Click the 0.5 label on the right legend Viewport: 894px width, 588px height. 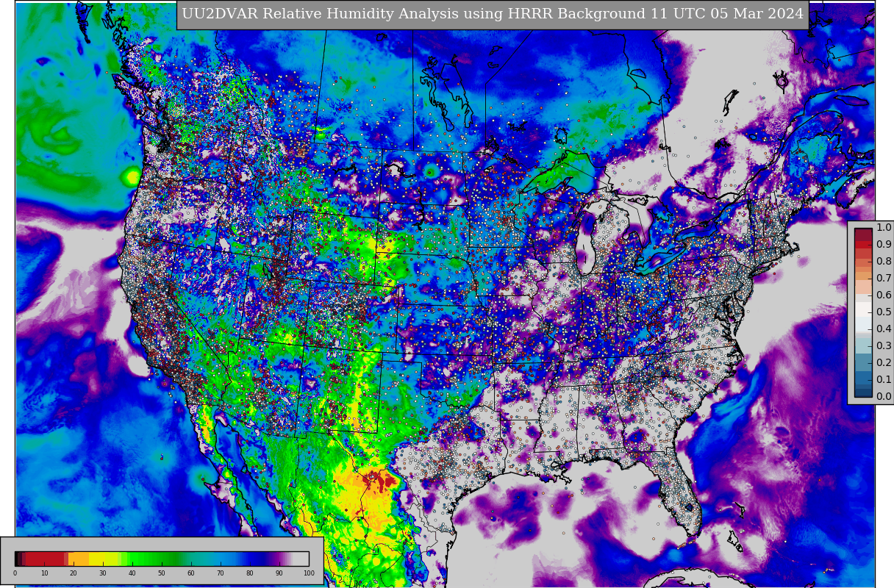coord(884,312)
